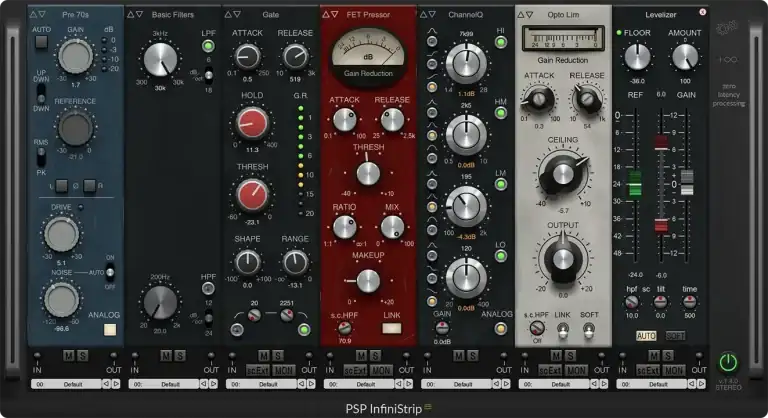The width and height of the screenshot is (768, 418).
Task: Click the CEILING knob in Opto Lim
Action: tap(563, 174)
